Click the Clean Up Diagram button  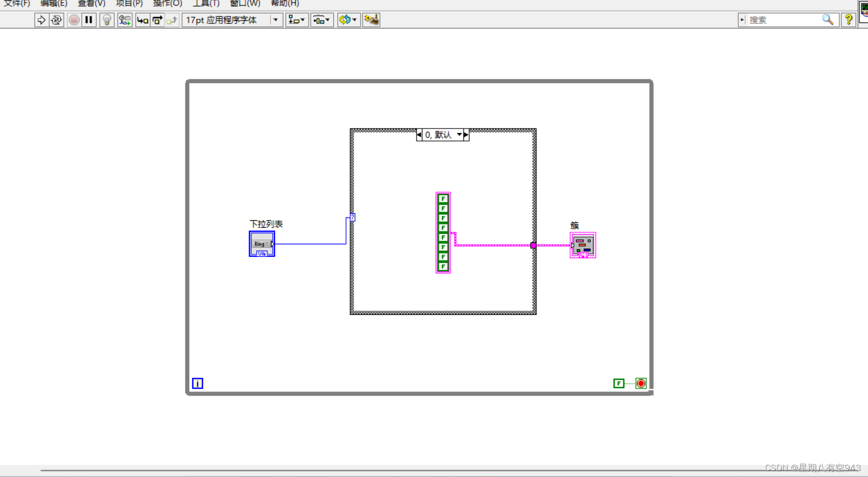pos(371,20)
